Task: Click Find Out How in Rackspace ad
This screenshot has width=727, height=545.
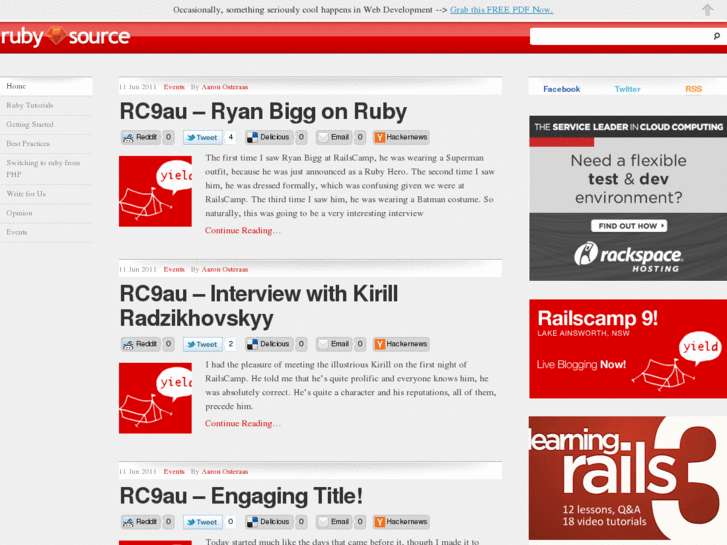Action: 629,226
